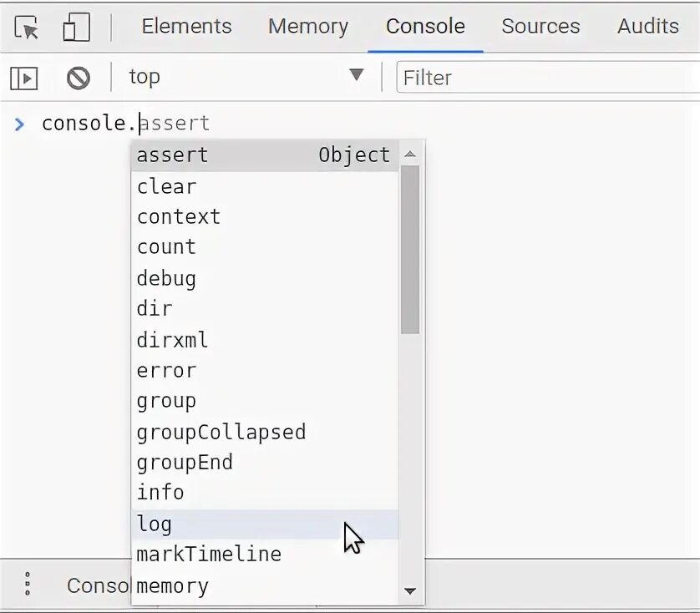Open the Sources tab
Image resolution: width=700 pixels, height=613 pixels.
pyautogui.click(x=540, y=26)
